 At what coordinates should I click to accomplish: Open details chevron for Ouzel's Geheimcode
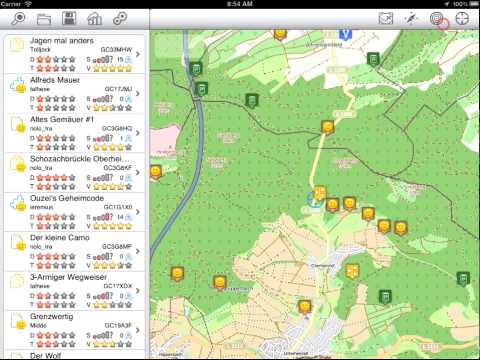[138, 212]
